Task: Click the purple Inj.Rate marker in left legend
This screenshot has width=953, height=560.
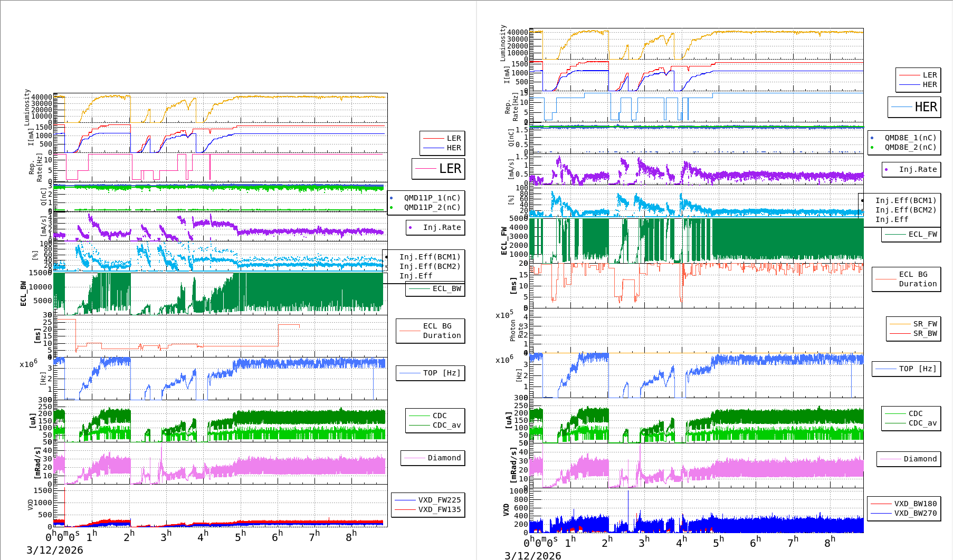Action: tap(411, 228)
